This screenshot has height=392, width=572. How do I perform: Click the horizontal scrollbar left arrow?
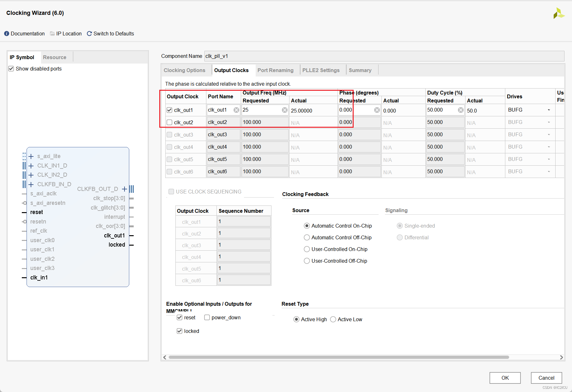coord(165,357)
